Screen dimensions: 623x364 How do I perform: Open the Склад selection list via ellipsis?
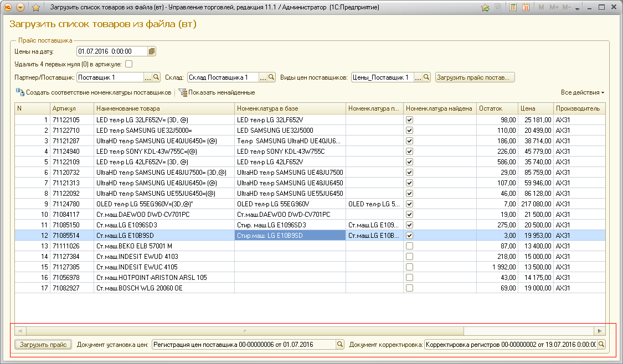(x=263, y=77)
